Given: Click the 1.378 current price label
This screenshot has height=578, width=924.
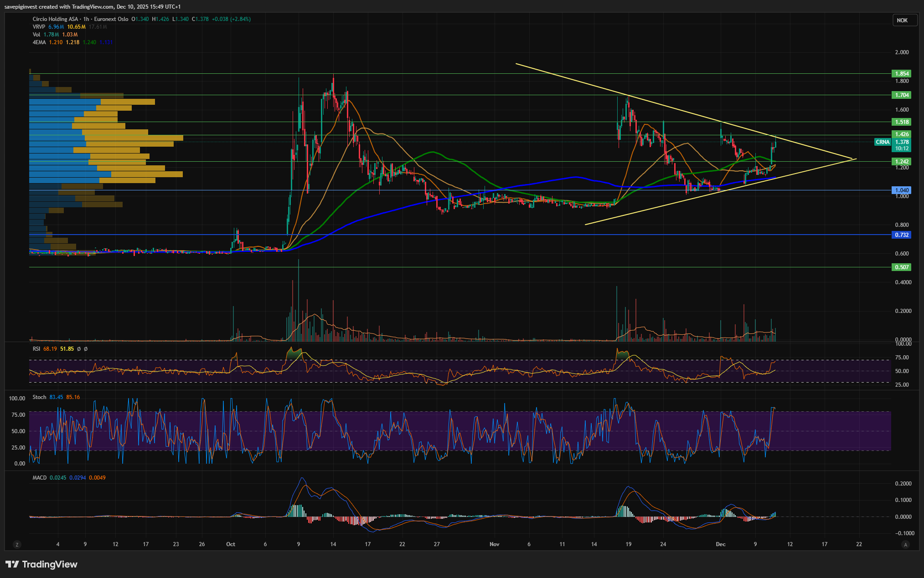Looking at the screenshot, I should [902, 142].
